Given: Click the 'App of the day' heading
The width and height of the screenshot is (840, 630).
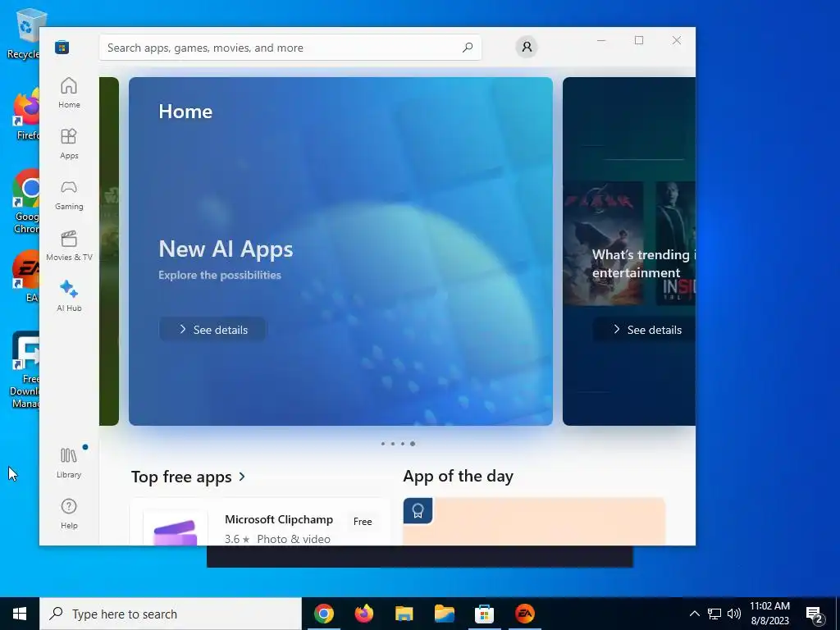Looking at the screenshot, I should (458, 476).
